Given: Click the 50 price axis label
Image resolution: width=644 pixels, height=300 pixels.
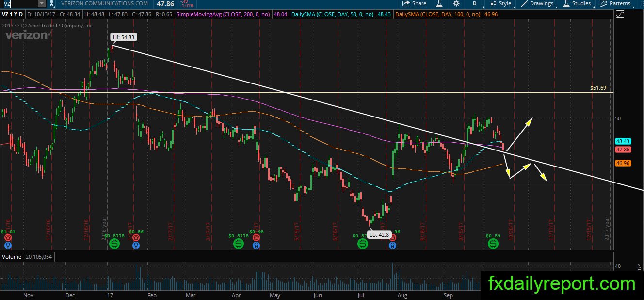Looking at the screenshot, I should (617, 118).
